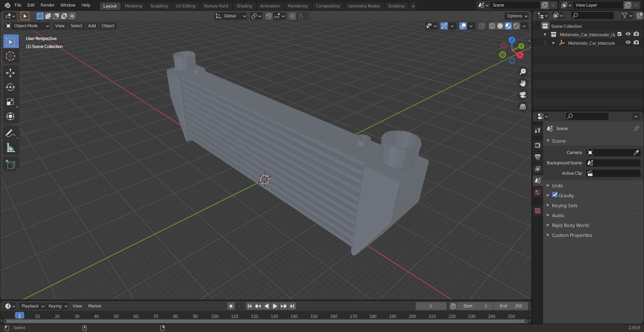Toggle X-ray display mode
644x332 pixels.
tap(481, 26)
